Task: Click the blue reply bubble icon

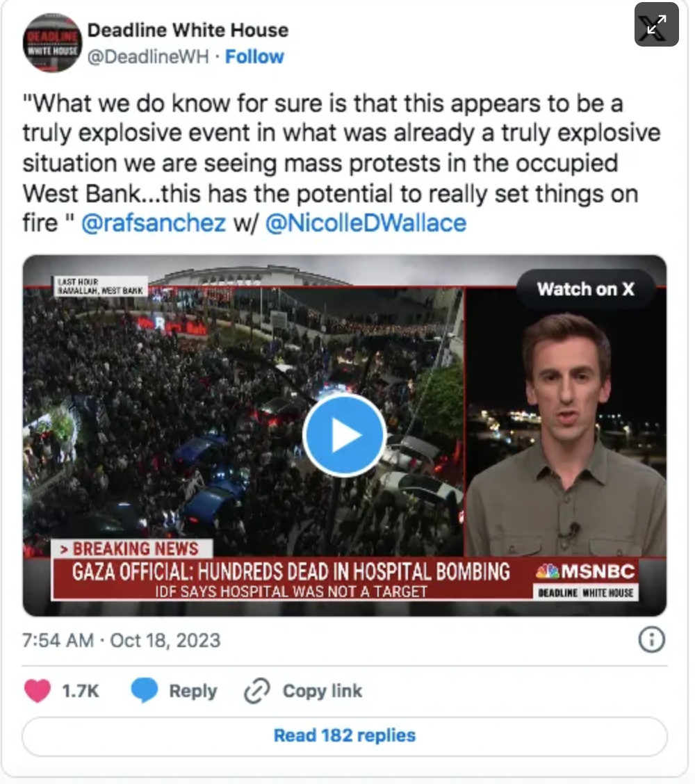Action: [x=144, y=690]
